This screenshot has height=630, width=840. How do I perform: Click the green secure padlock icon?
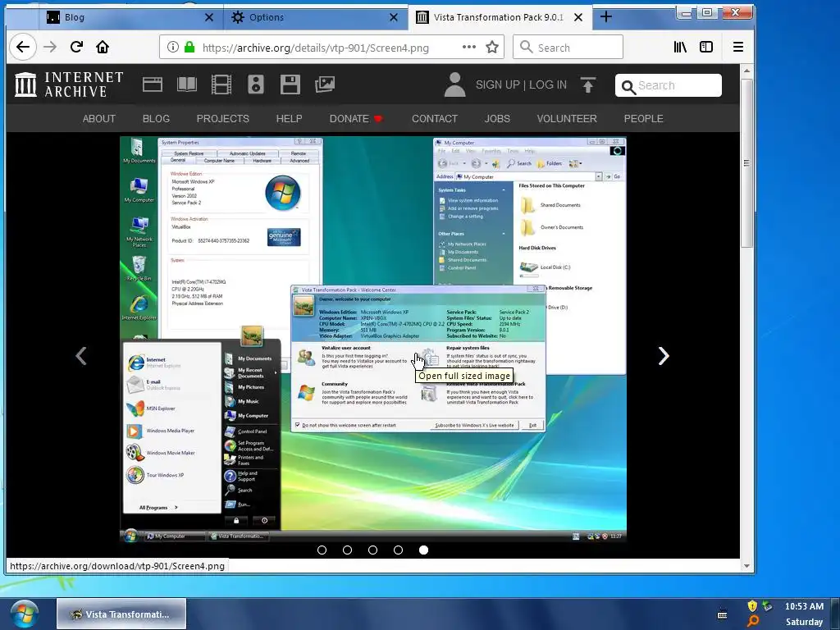189,47
